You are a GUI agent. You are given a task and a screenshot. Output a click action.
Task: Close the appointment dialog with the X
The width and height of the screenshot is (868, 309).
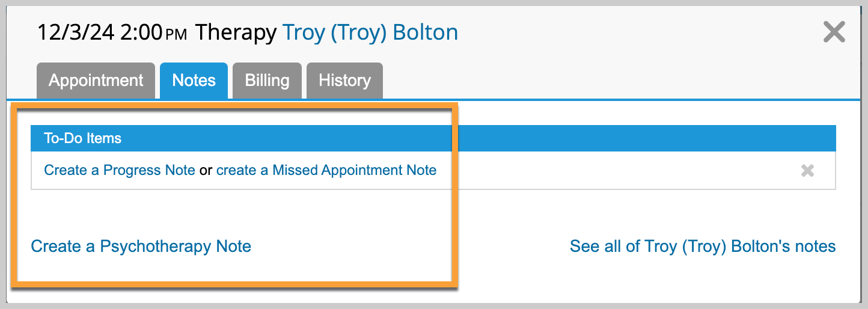click(834, 31)
